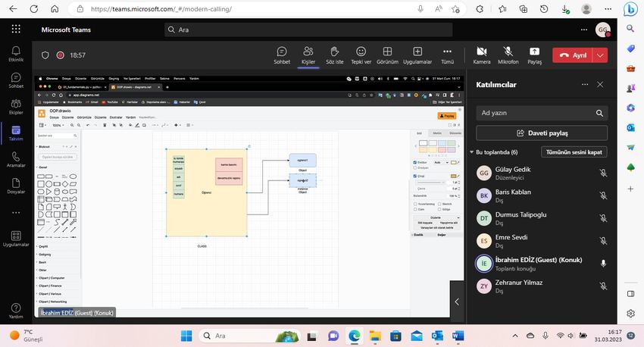Open the Görünüm view options
Screen dimensions: 644x347
387,55
